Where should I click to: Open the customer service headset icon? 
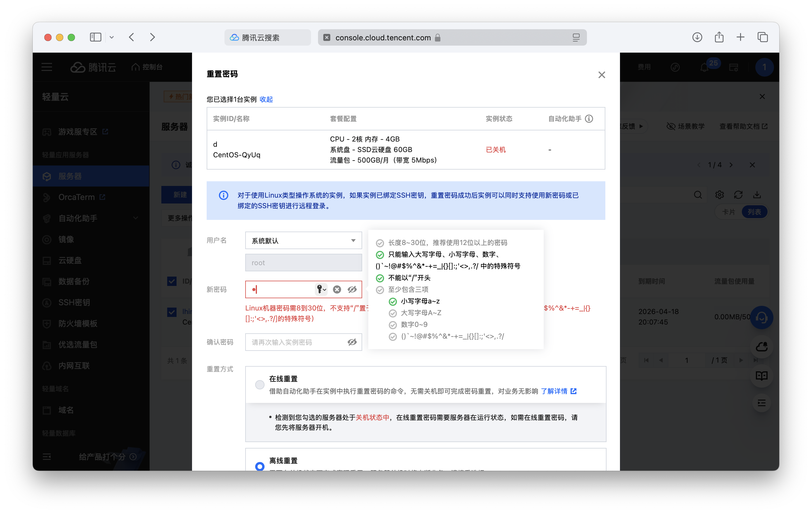[761, 317]
